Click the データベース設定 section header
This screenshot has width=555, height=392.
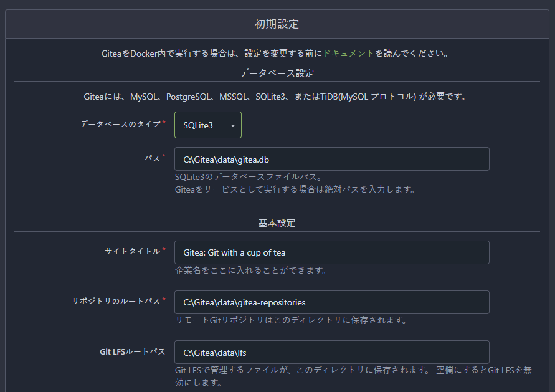click(276, 73)
